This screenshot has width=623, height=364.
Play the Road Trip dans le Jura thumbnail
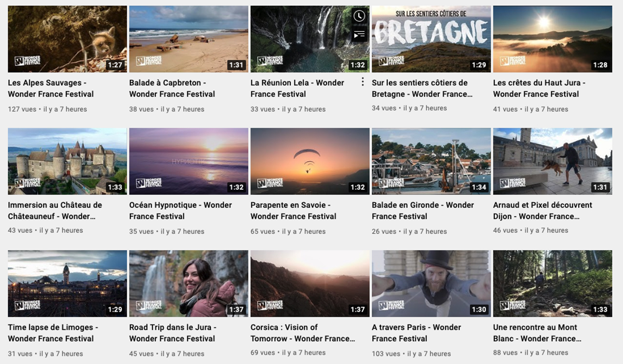[188, 284]
